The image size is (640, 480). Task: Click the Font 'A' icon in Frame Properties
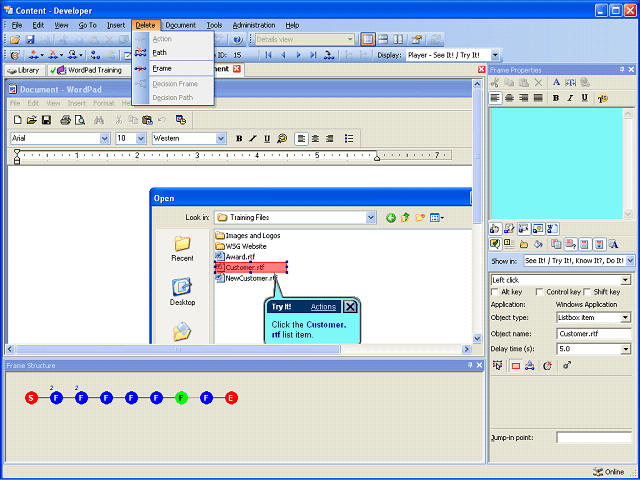[x=556, y=82]
